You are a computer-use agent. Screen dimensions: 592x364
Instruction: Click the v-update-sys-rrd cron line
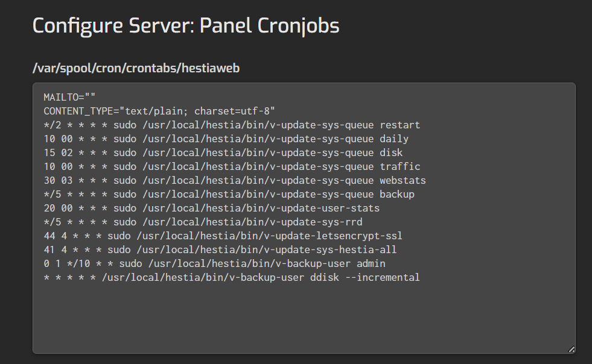pos(203,222)
